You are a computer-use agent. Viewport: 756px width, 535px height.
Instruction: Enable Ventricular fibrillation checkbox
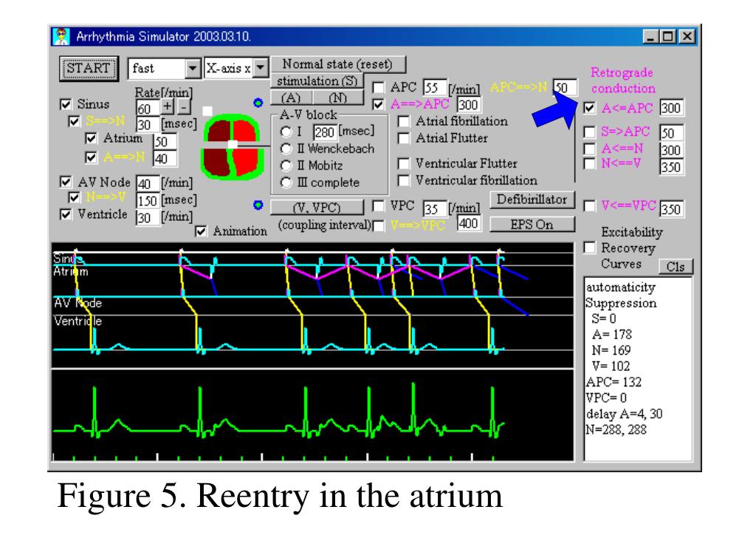(404, 180)
